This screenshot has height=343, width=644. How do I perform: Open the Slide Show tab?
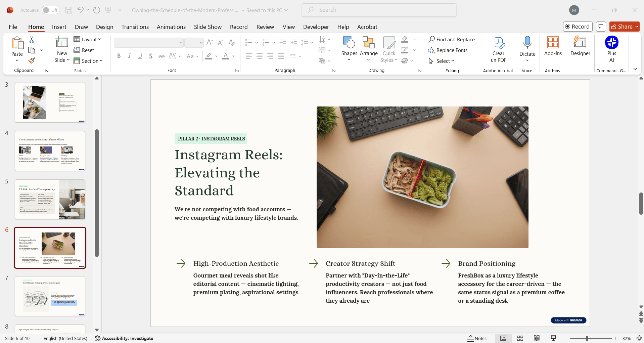[x=208, y=27]
